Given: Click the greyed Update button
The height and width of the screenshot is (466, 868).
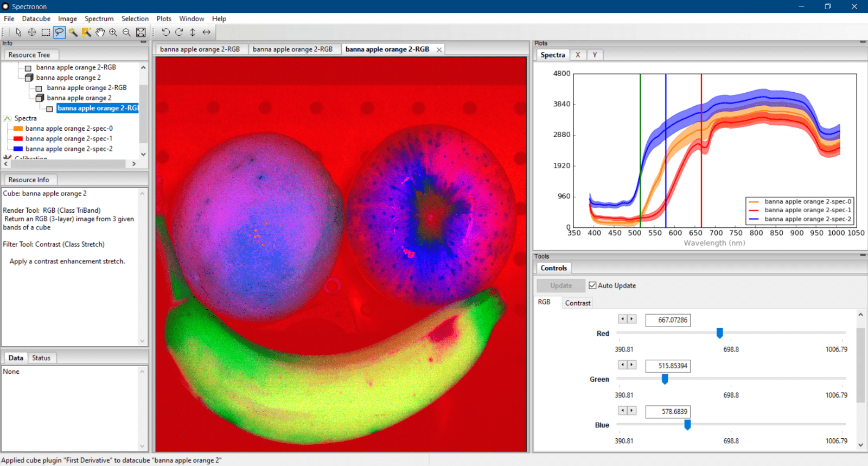Looking at the screenshot, I should [561, 285].
